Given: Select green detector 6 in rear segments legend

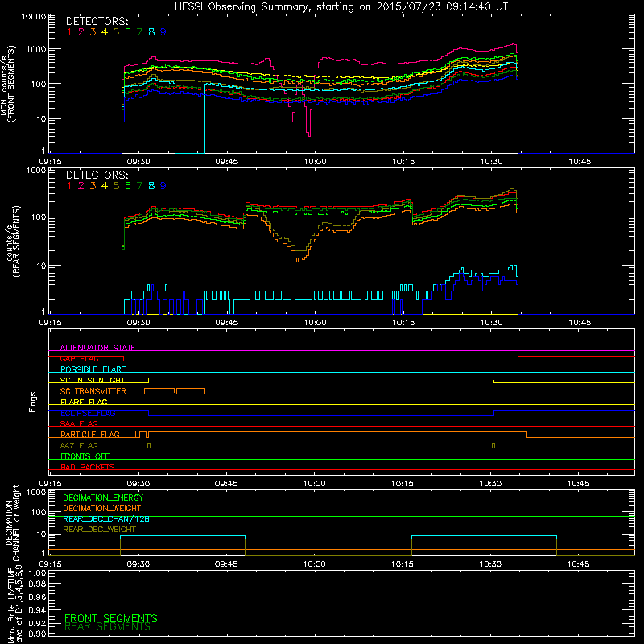Looking at the screenshot, I should pos(128,186).
